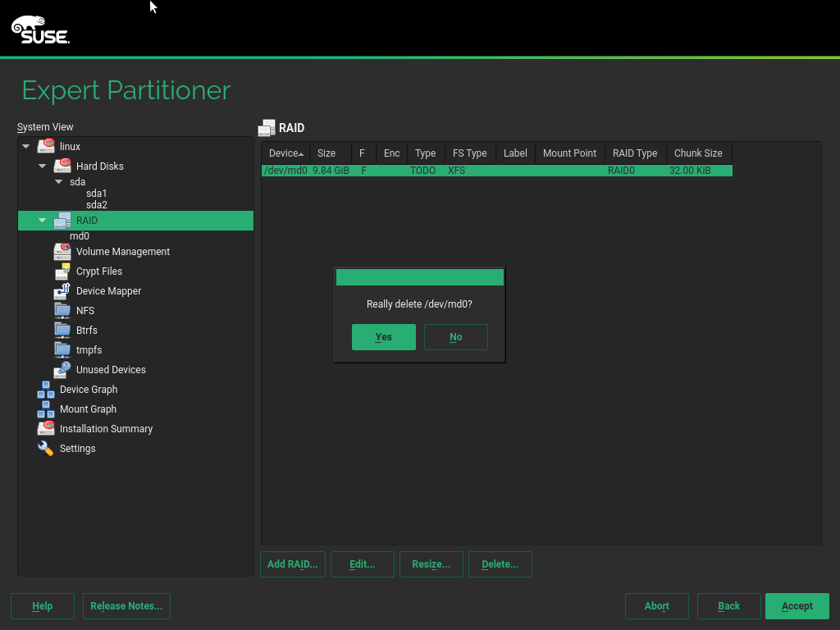
Task: Click the Installation Summary icon
Action: 46,428
